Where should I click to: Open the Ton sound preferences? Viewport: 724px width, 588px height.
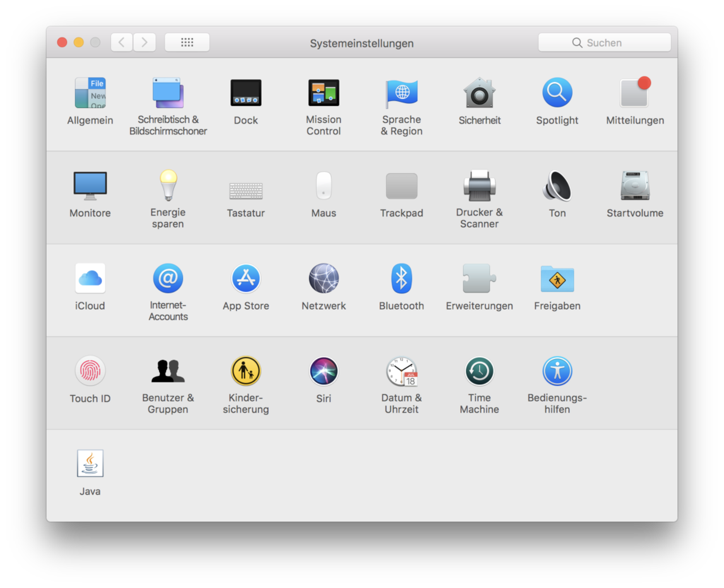pyautogui.click(x=557, y=186)
